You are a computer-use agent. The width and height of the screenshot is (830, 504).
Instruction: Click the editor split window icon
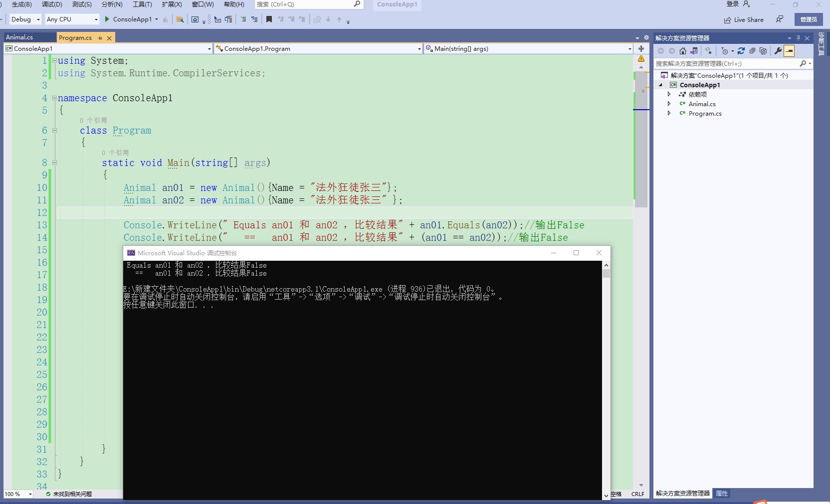coord(641,48)
